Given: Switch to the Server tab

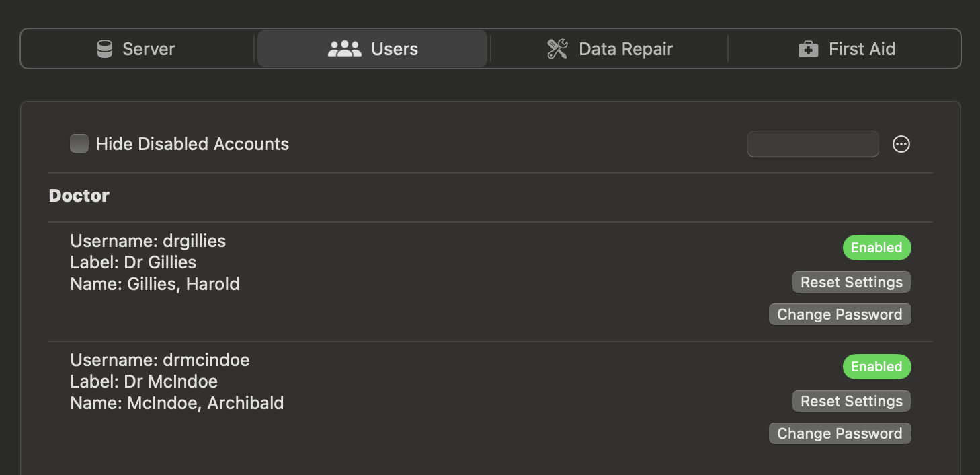Looking at the screenshot, I should [x=138, y=48].
